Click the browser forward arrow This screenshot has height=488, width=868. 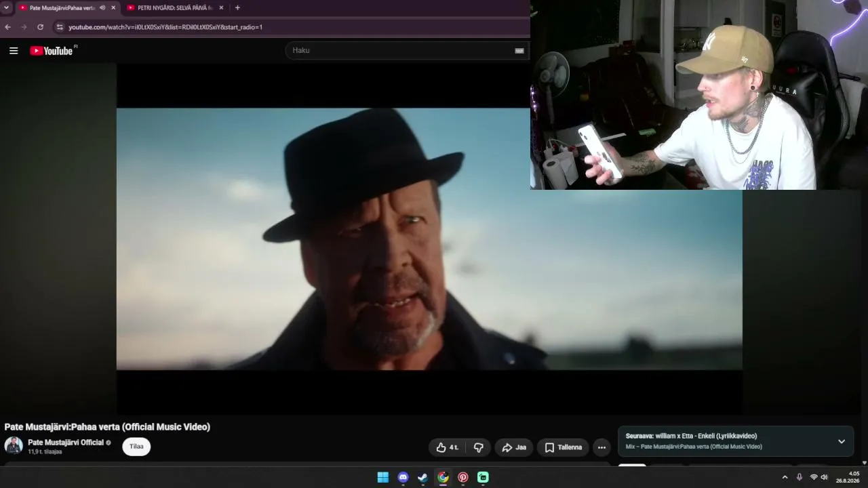24,27
